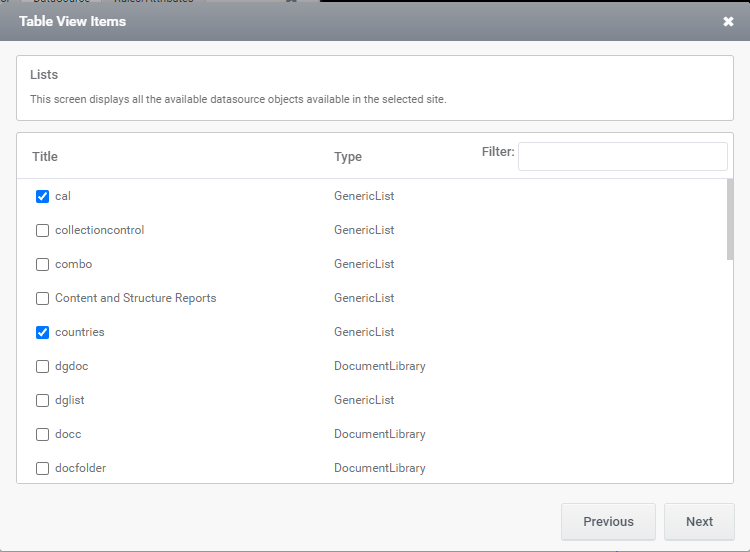Uncheck the cal list checkbox
This screenshot has width=750, height=552.
click(x=43, y=197)
